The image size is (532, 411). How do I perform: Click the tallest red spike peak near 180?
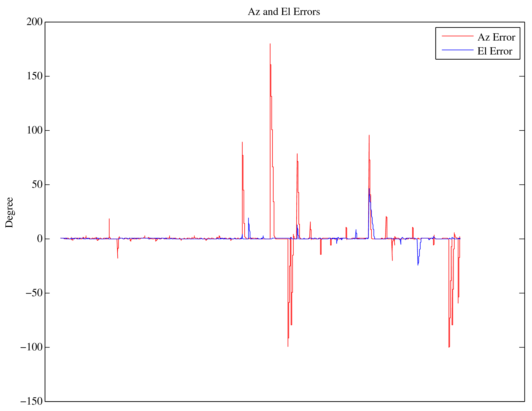click(270, 44)
